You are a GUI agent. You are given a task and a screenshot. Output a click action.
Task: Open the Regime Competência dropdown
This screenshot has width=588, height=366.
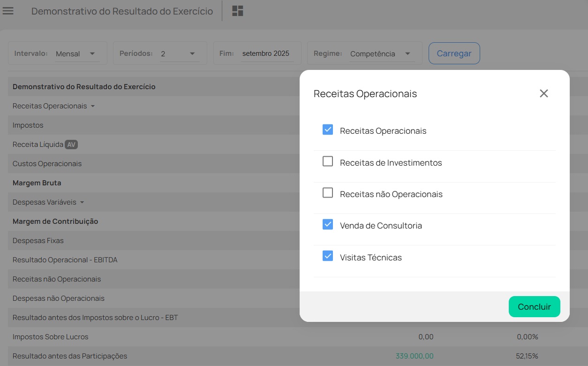[x=381, y=54]
